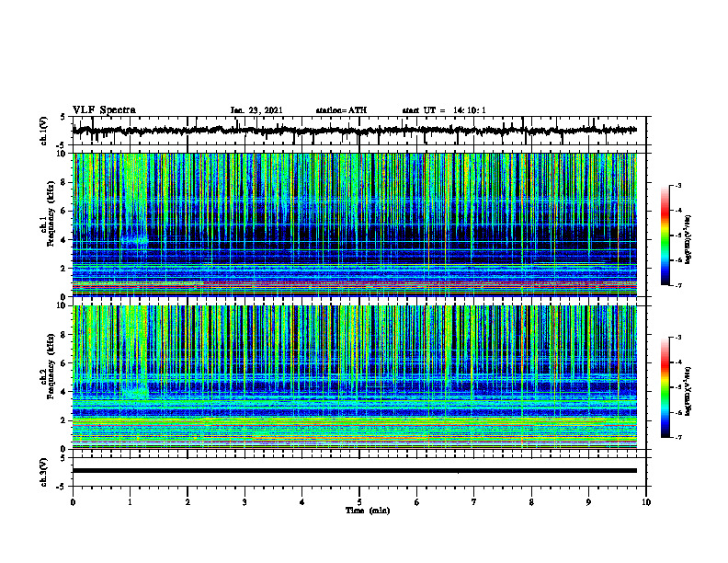Click time axis tick label "7"
The width and height of the screenshot is (728, 563).
coord(474,502)
